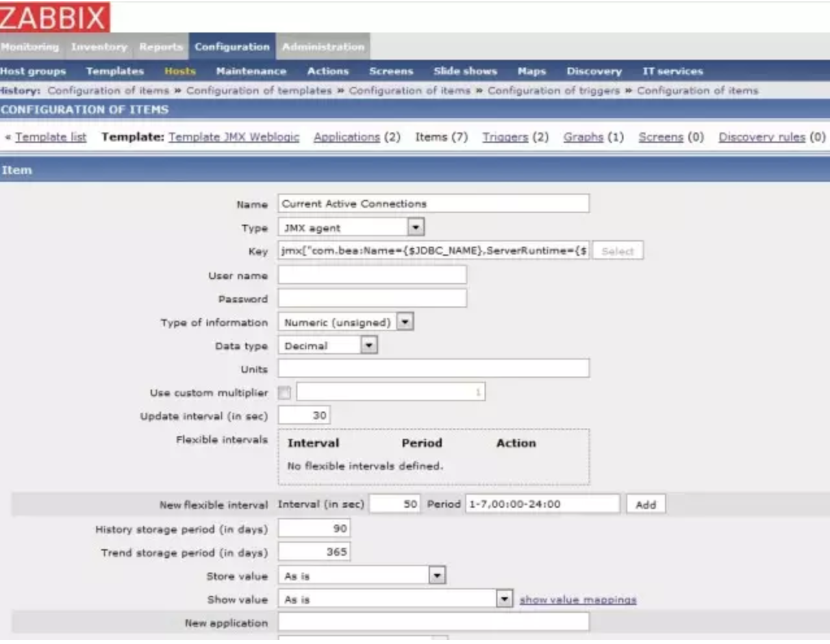Select the Configuration tab
Screen dimensions: 830x644
232,47
